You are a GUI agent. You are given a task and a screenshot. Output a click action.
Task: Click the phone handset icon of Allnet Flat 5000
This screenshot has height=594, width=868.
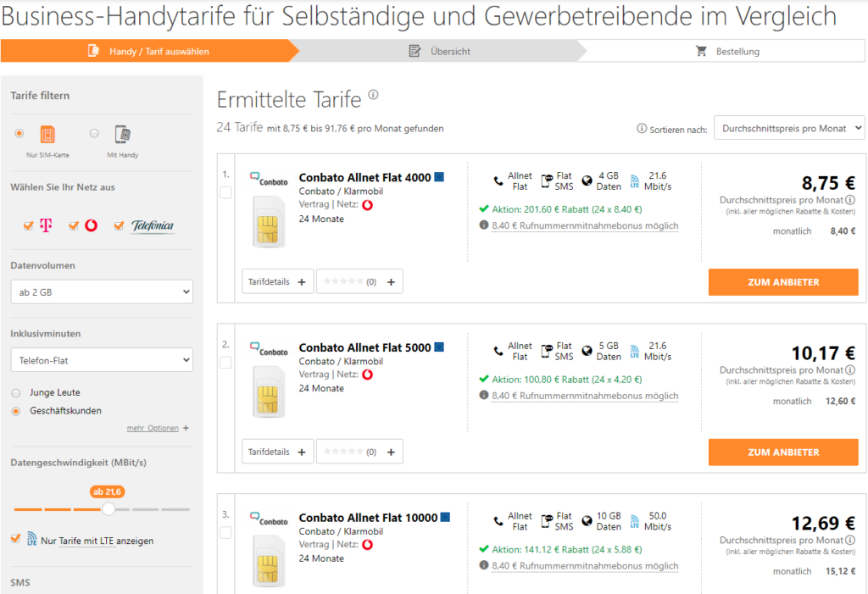tap(498, 351)
